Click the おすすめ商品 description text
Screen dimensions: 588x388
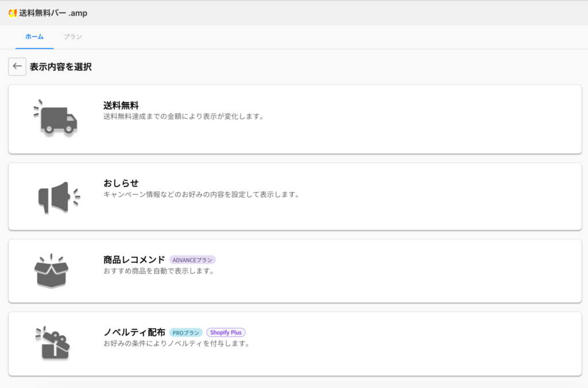(158, 271)
